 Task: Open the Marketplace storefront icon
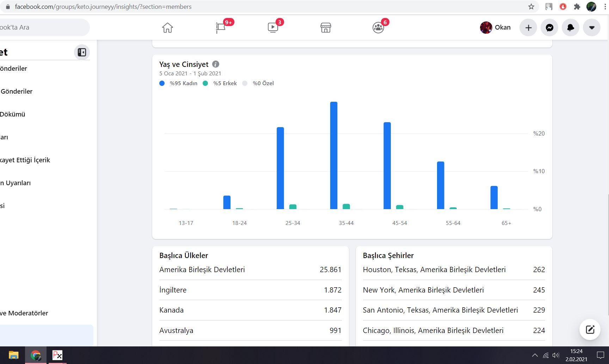pyautogui.click(x=326, y=27)
